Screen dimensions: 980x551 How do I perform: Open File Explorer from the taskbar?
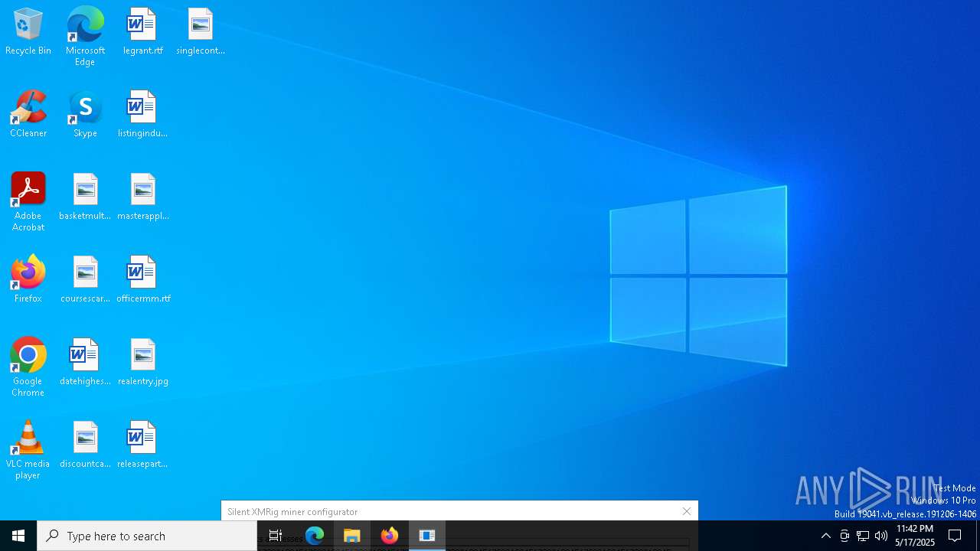click(352, 536)
